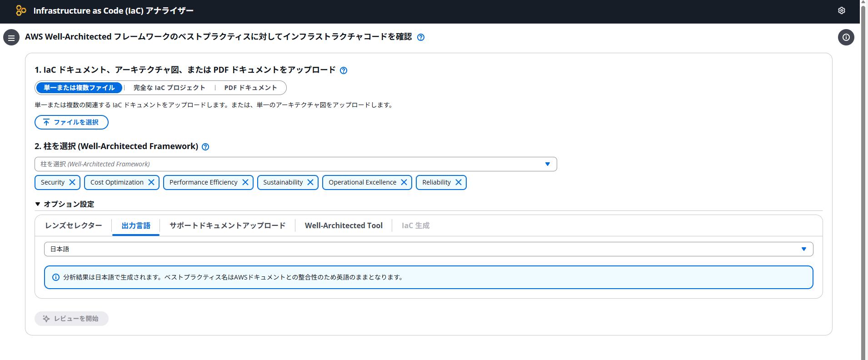Open the settings gear in the top bar

tap(842, 10)
